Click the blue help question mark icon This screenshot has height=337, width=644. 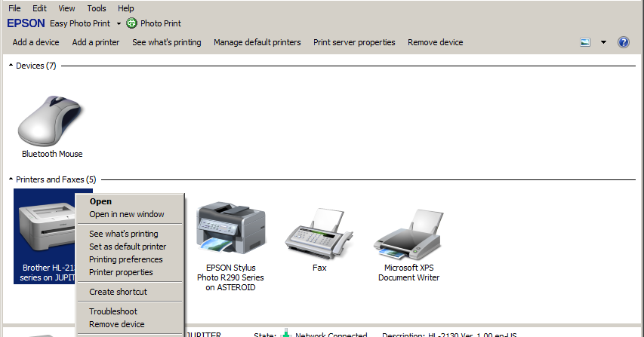click(x=624, y=42)
